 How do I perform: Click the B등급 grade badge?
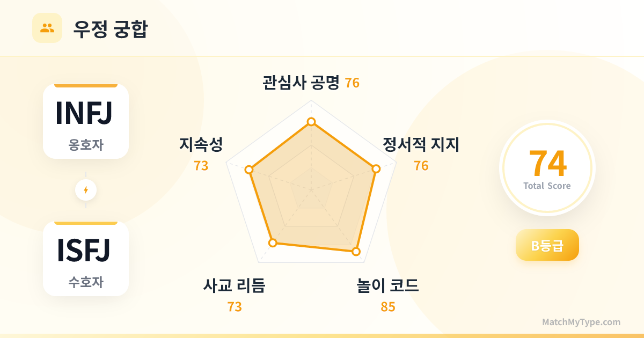(547, 245)
